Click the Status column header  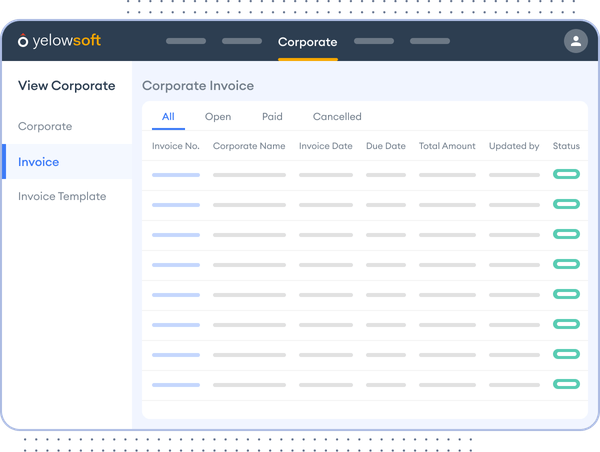[x=566, y=146]
